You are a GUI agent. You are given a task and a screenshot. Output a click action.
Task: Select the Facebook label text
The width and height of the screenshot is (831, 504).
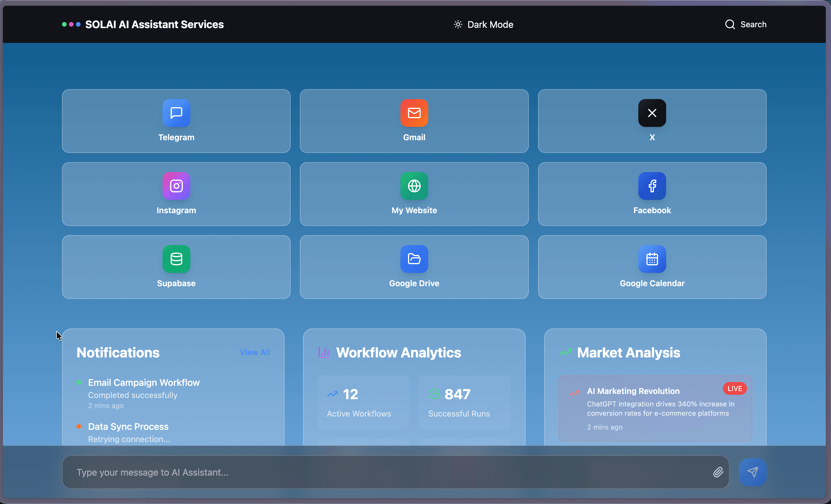click(652, 210)
